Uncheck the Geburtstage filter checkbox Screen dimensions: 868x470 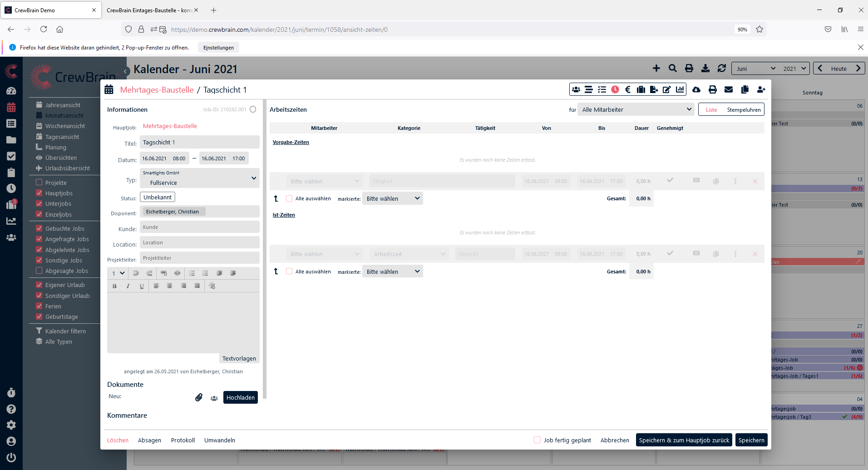tap(39, 317)
